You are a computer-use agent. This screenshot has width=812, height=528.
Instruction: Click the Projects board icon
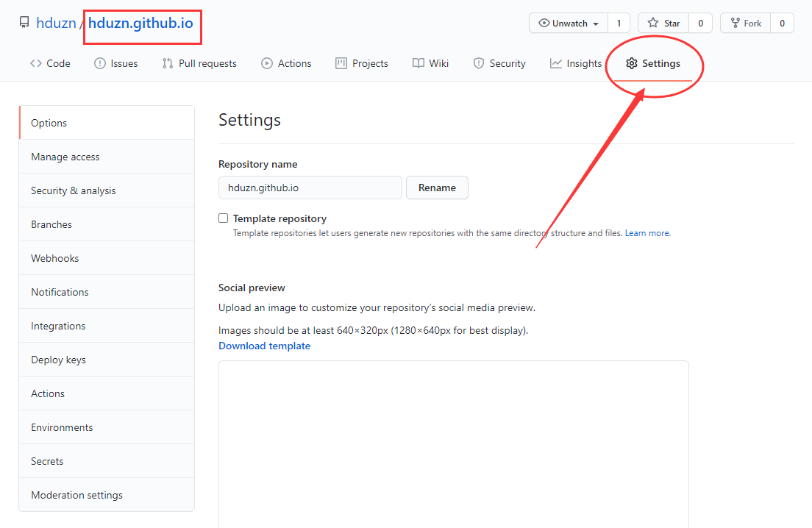click(341, 63)
